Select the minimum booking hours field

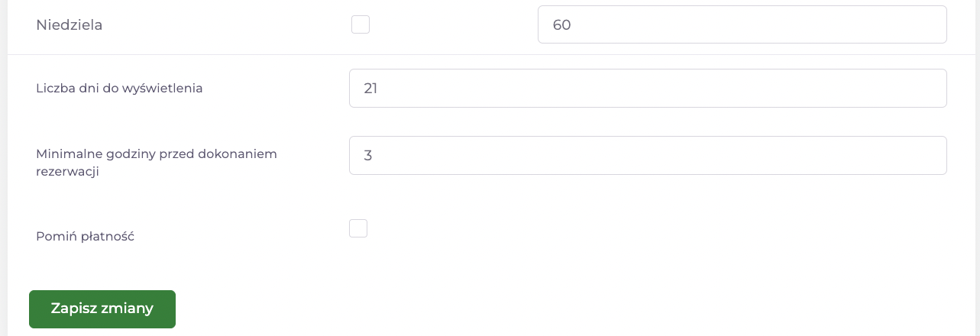(648, 156)
